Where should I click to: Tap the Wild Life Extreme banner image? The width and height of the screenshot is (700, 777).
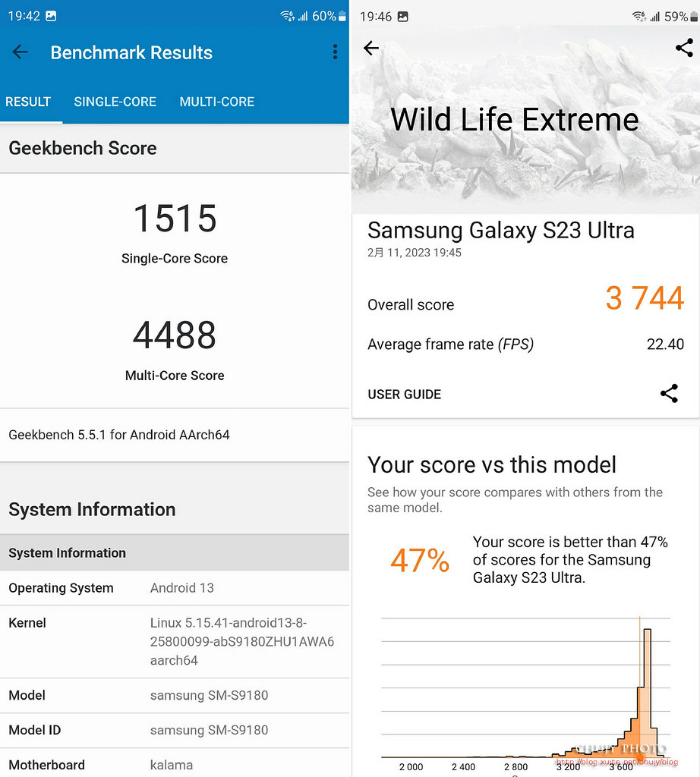tap(525, 120)
